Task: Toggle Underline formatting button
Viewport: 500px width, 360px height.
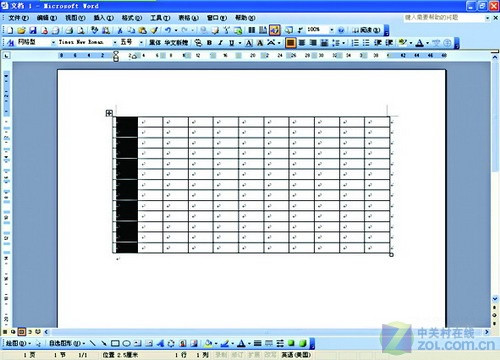Action: click(231, 43)
